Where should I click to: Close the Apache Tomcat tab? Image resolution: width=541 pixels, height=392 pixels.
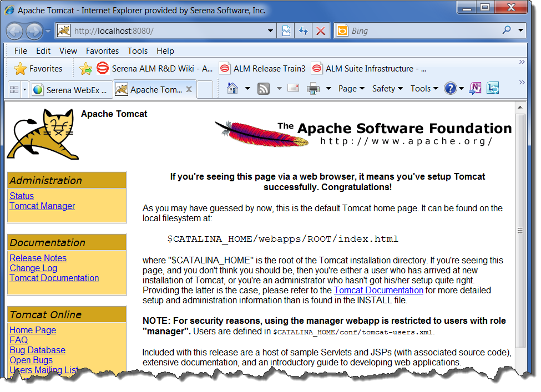tap(189, 89)
